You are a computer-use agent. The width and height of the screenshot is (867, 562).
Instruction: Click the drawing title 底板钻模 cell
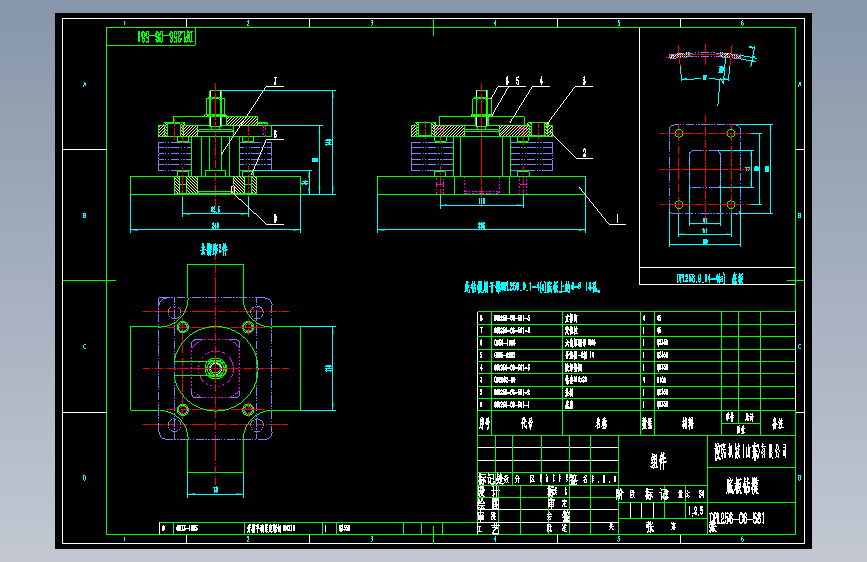pyautogui.click(x=751, y=486)
